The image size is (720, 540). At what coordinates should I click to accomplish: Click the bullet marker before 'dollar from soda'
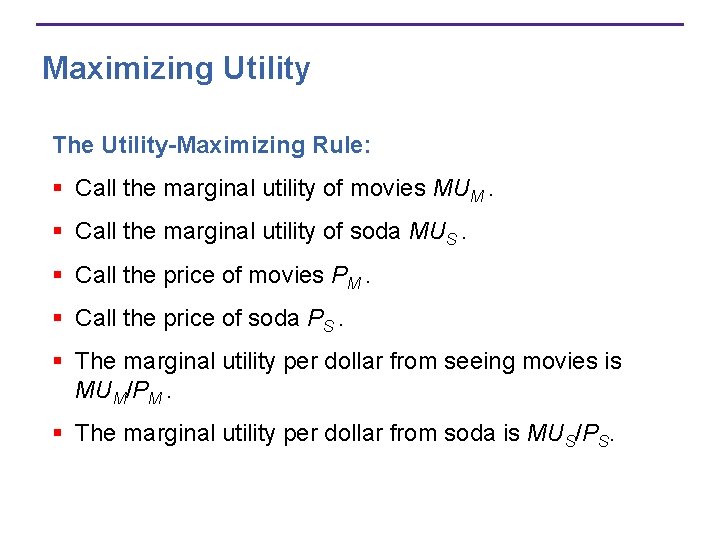(60, 433)
